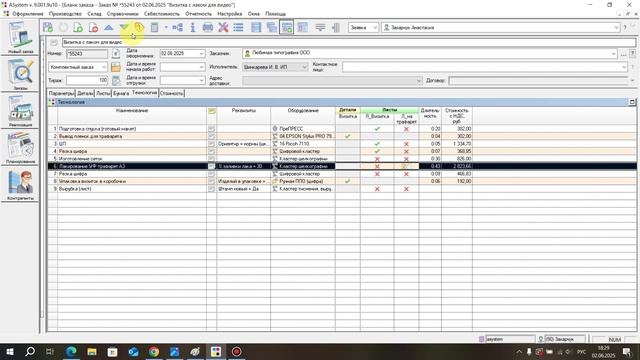Click the printer toolbar icon
This screenshot has height=360, width=640.
pyautogui.click(x=208, y=27)
